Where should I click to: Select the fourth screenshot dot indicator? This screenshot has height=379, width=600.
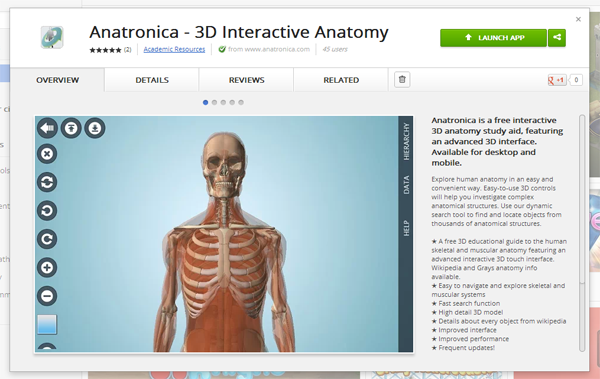click(232, 102)
